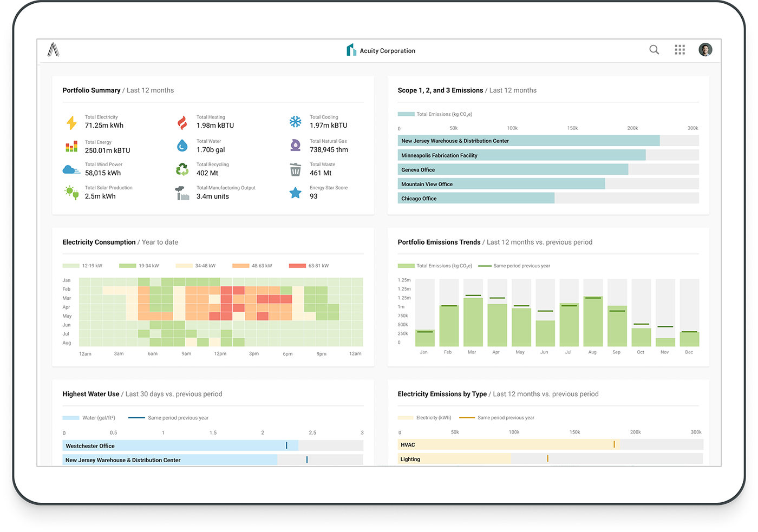758x532 pixels.
Task: Click Total Emissions legend in Scope emissions card
Action: [435, 114]
